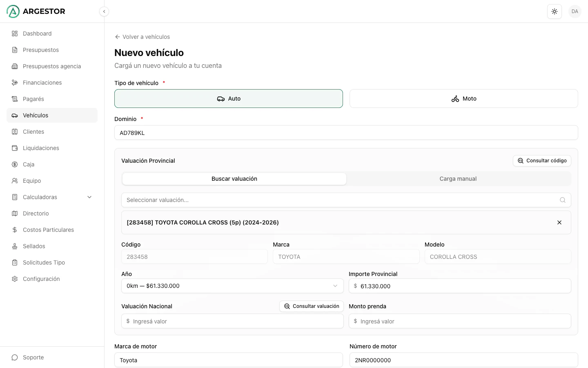
Task: Click the Argestor logo icon
Action: pos(13,11)
